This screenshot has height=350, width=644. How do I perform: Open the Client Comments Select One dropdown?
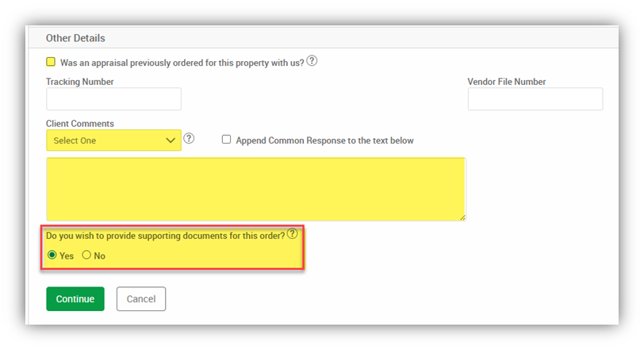(x=113, y=140)
